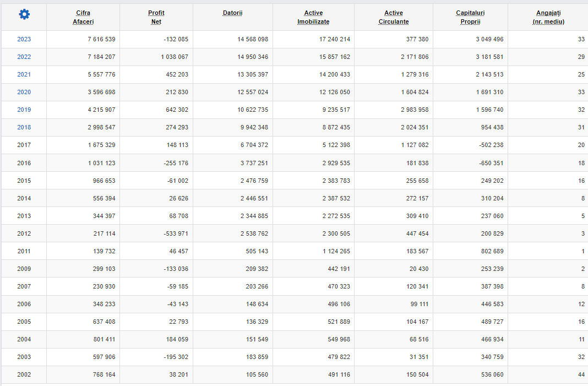Select the 2015 year cell
The height and width of the screenshot is (386, 588).
coord(24,181)
